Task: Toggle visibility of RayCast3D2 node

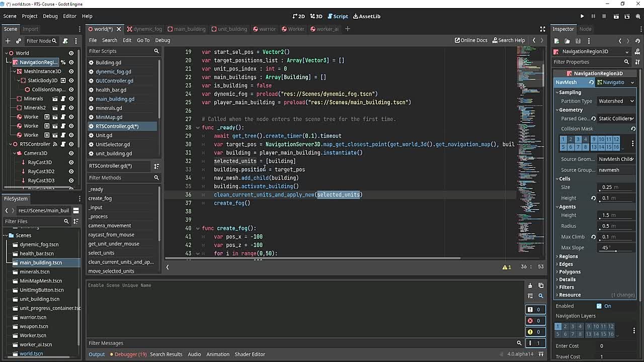Action: point(71,171)
